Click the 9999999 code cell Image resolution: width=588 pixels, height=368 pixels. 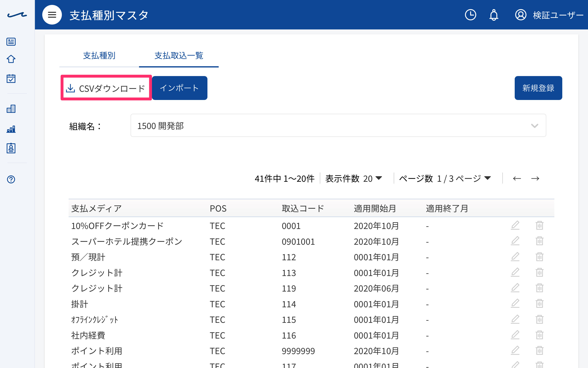coord(298,351)
